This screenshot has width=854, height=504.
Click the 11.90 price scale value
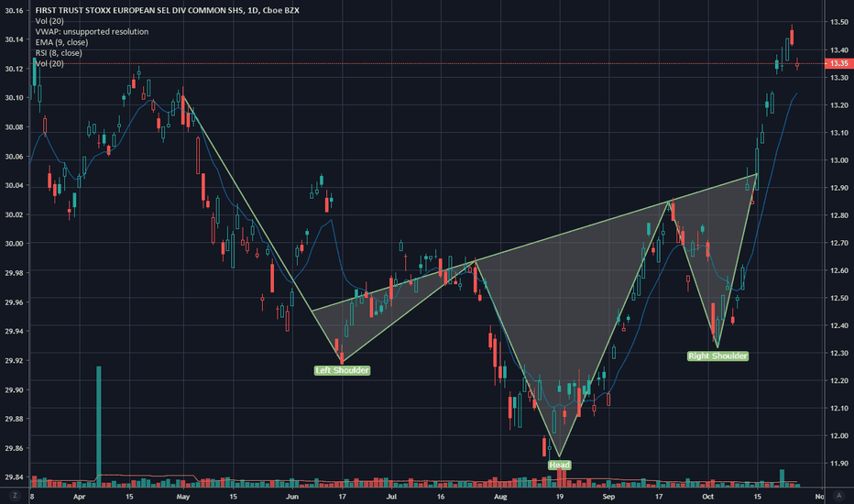(838, 464)
